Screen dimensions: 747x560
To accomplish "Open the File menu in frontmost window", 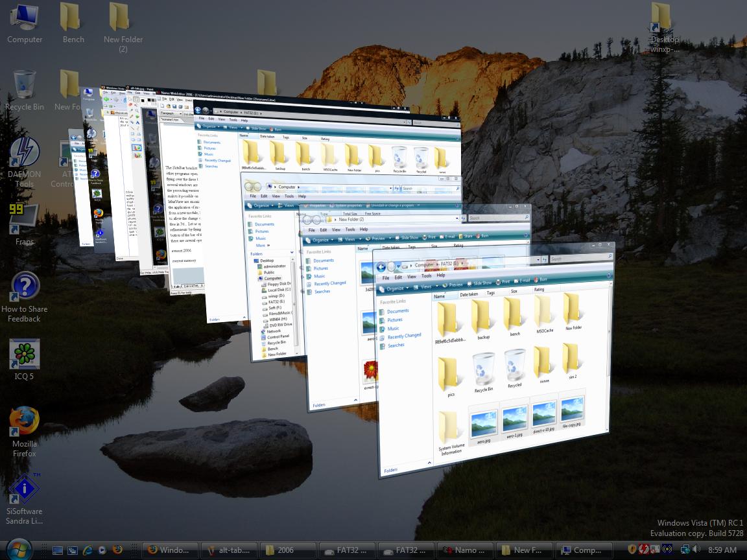I will click(386, 277).
